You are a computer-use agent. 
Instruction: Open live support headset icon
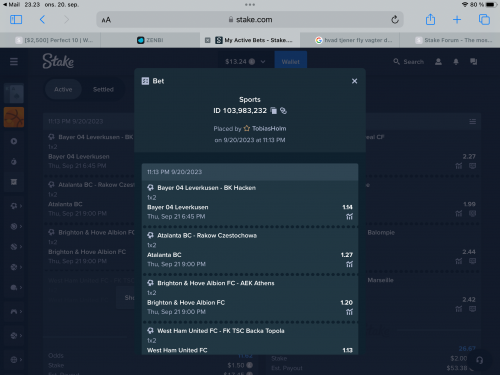479,360
